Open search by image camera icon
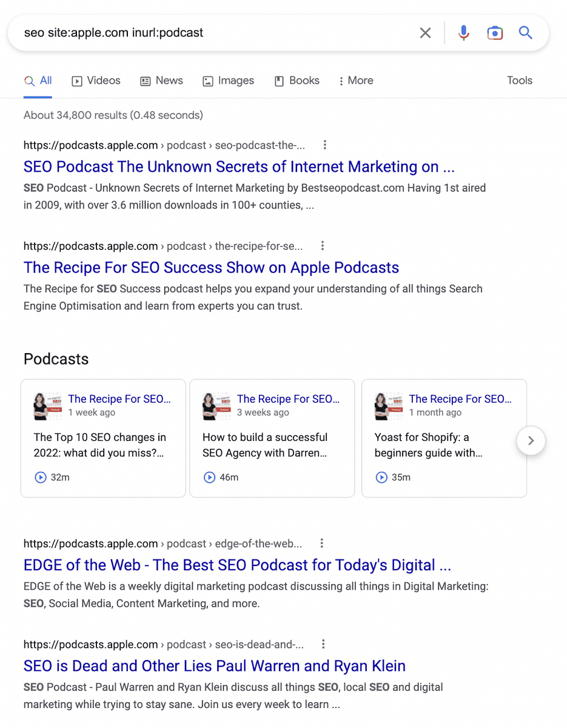 pos(495,33)
